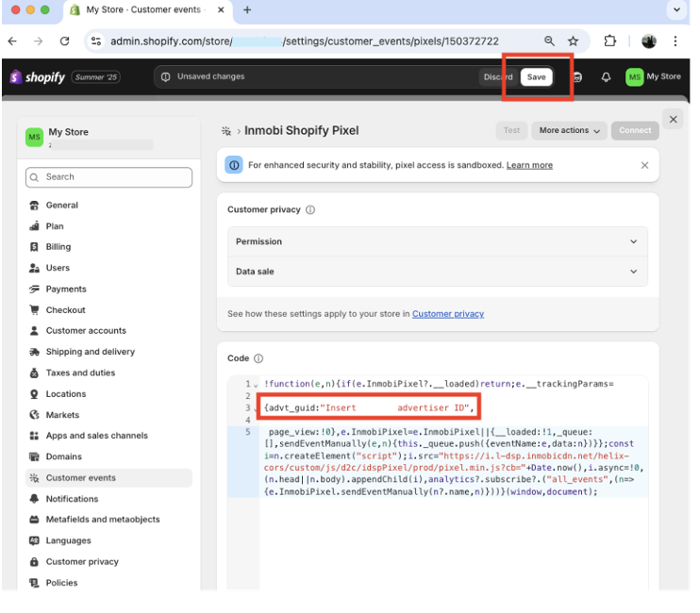The width and height of the screenshot is (700, 613).
Task: Expand the Permission section
Action: tap(438, 241)
